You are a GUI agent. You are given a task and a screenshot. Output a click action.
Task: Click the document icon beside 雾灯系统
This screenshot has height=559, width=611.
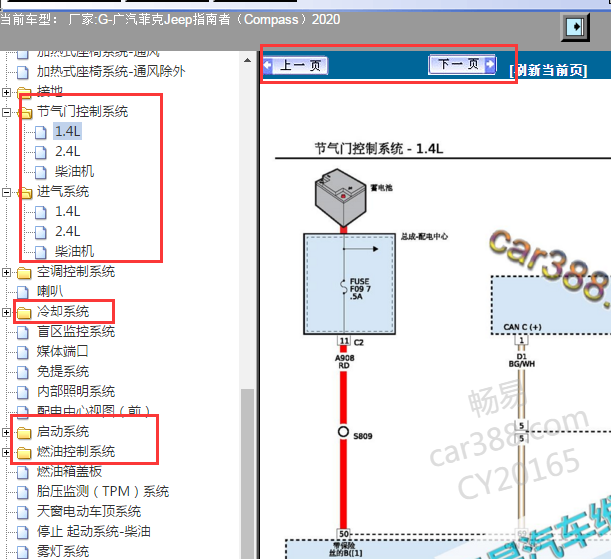[x=23, y=552]
